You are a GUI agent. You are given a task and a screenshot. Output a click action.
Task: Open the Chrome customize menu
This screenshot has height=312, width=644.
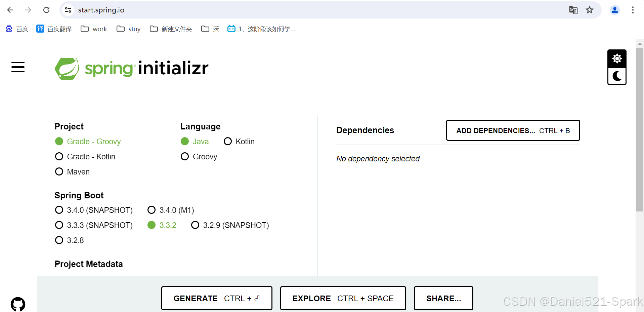(x=633, y=10)
